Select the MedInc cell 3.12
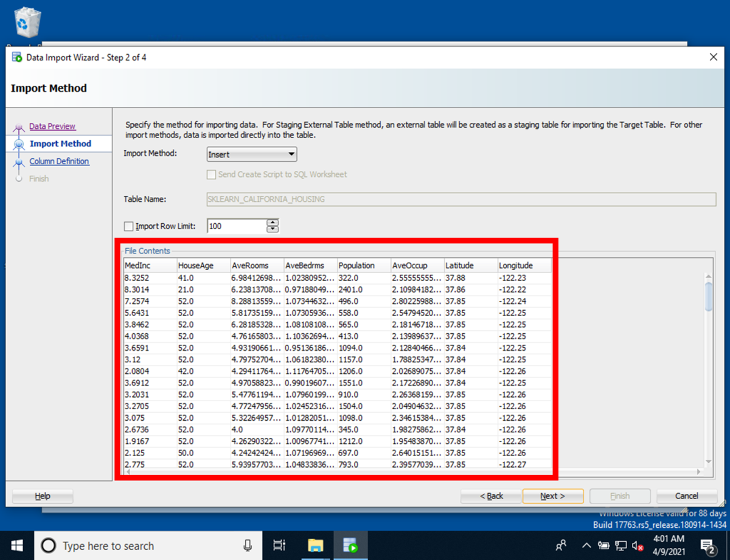The height and width of the screenshot is (560, 730). coord(150,360)
